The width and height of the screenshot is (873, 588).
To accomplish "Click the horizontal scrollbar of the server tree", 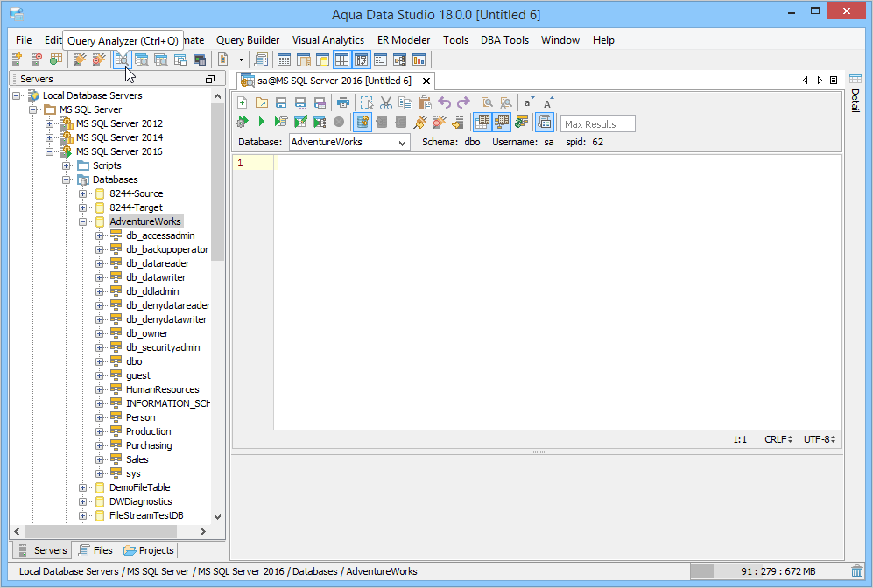I will pos(101,531).
